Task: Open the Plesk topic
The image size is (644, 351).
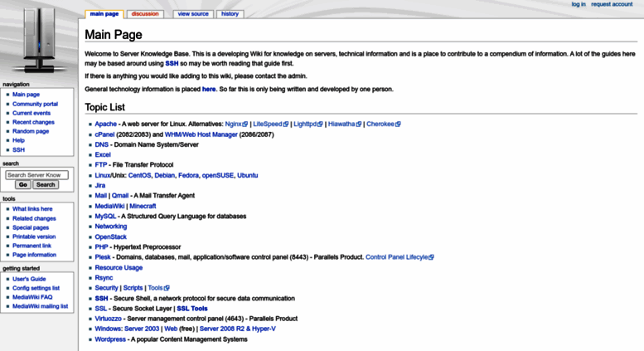Action: [x=103, y=257]
